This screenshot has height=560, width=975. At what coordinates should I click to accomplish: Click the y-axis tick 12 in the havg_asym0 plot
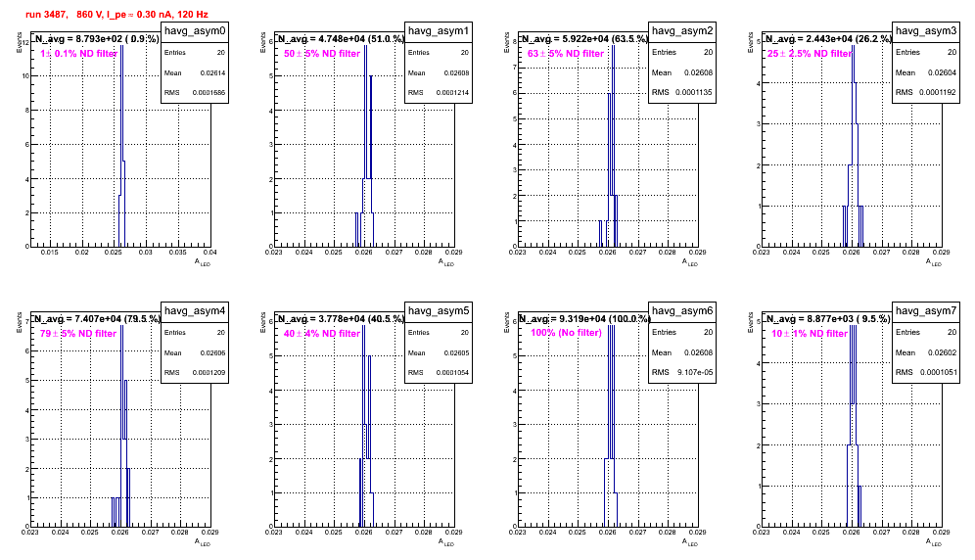point(26,43)
